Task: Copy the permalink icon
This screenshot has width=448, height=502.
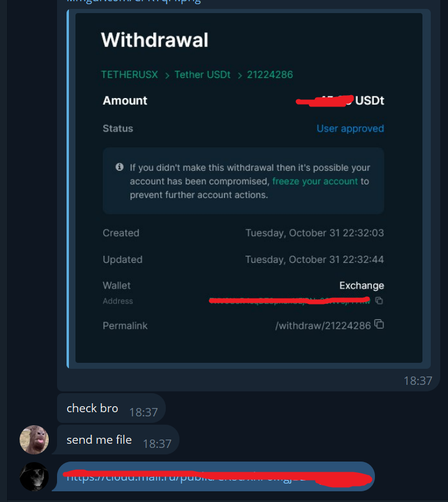Action: coord(379,324)
